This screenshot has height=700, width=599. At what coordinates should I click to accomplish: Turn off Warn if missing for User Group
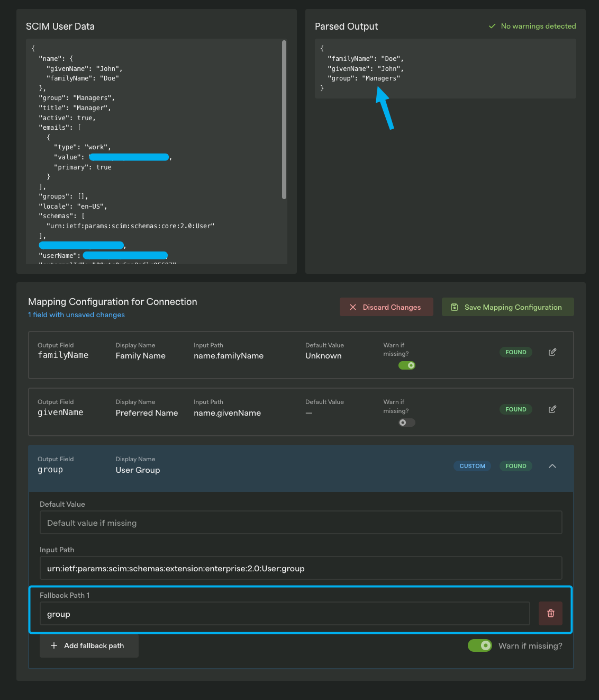tap(479, 645)
